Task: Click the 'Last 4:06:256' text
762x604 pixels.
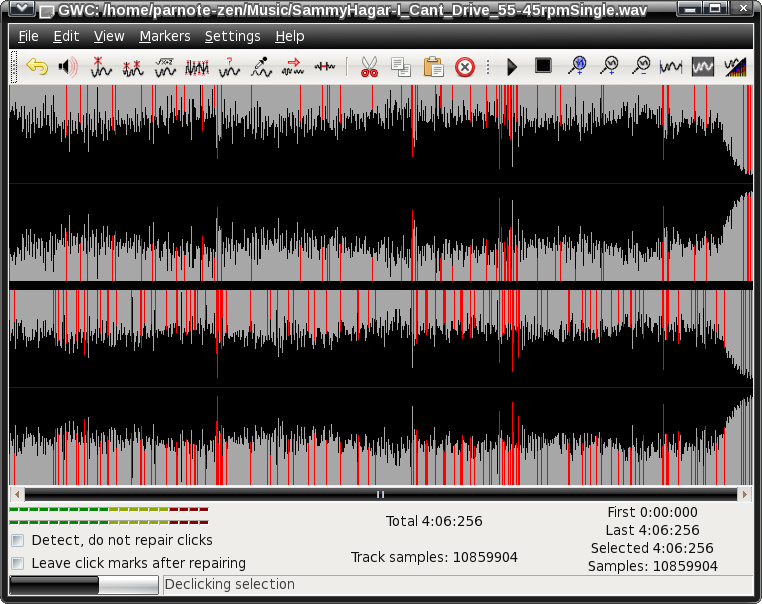Action: pyautogui.click(x=652, y=530)
